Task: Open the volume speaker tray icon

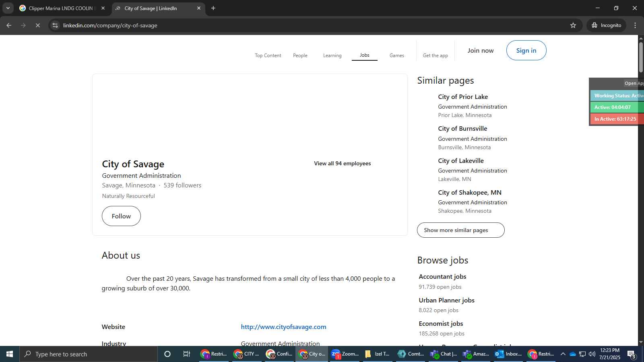Action: point(592,354)
